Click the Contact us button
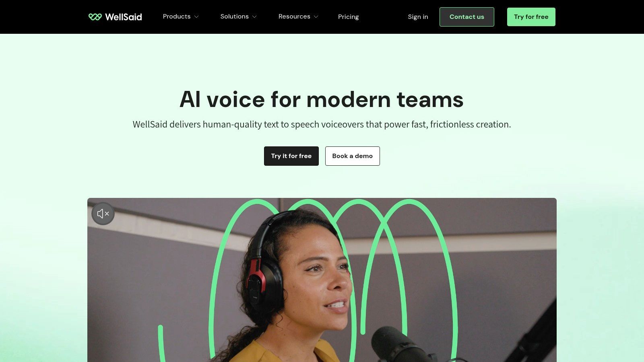The width and height of the screenshot is (644, 362). (x=467, y=17)
